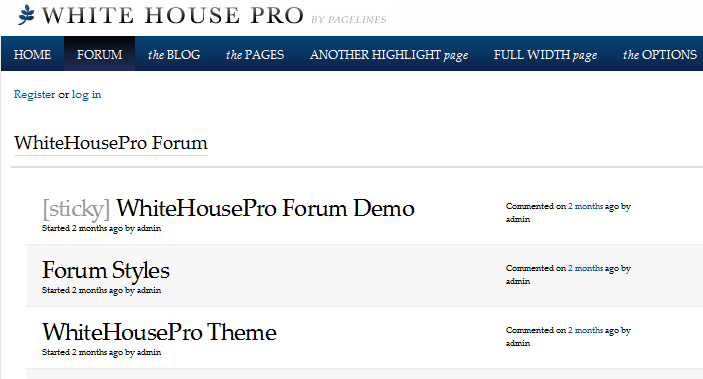The width and height of the screenshot is (703, 379).
Task: Select the FORUM navigation tab
Action: (100, 55)
